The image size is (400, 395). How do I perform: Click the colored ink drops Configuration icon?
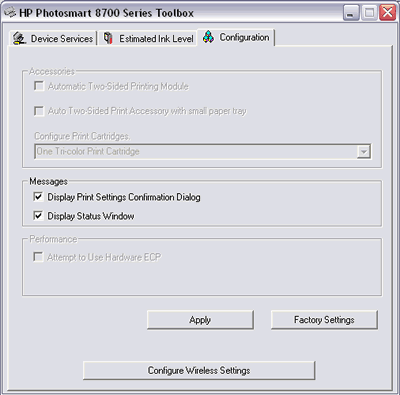pyautogui.click(x=208, y=37)
